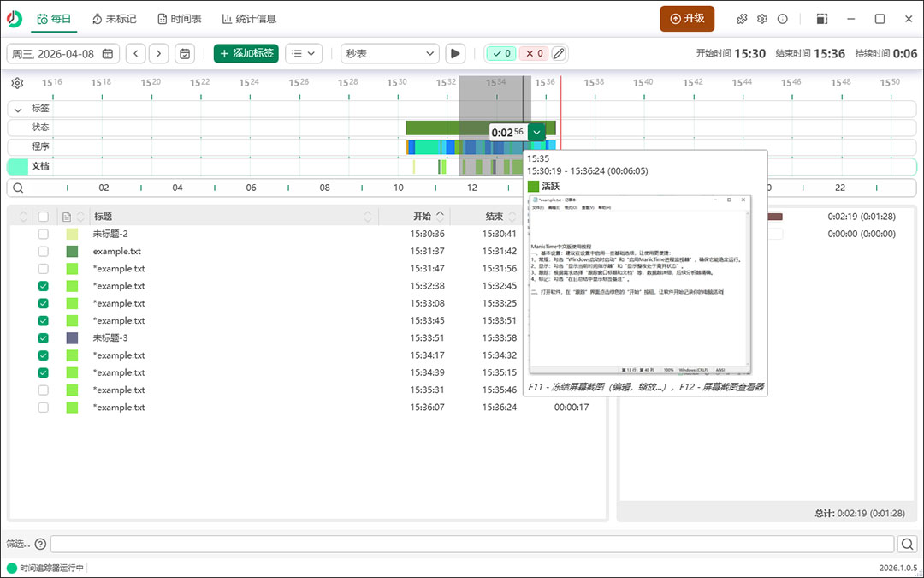
Task: Toggle the select-all header checkbox
Action: coord(43,217)
